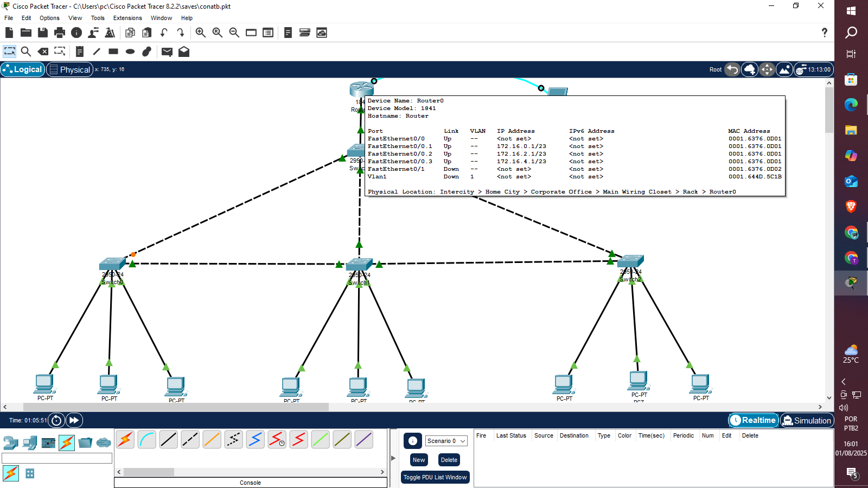
Task: Activate the Delete tool
Action: (43, 52)
